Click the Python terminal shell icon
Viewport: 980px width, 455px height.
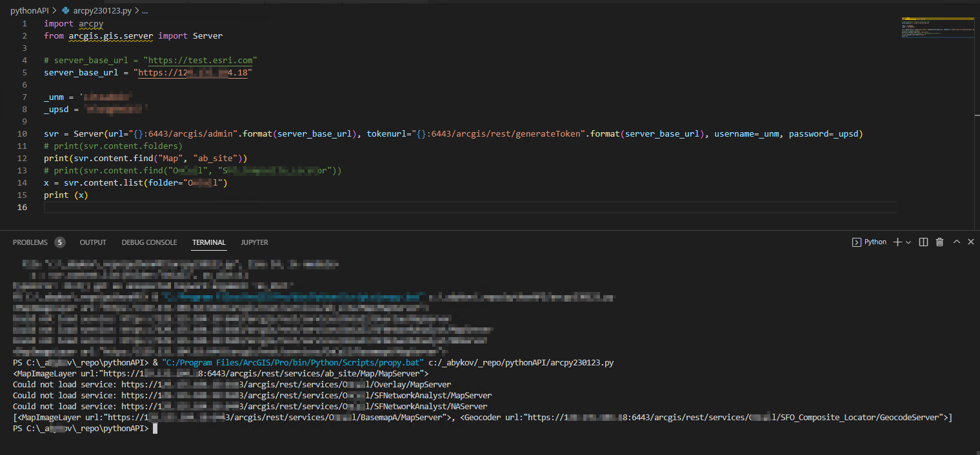[857, 242]
